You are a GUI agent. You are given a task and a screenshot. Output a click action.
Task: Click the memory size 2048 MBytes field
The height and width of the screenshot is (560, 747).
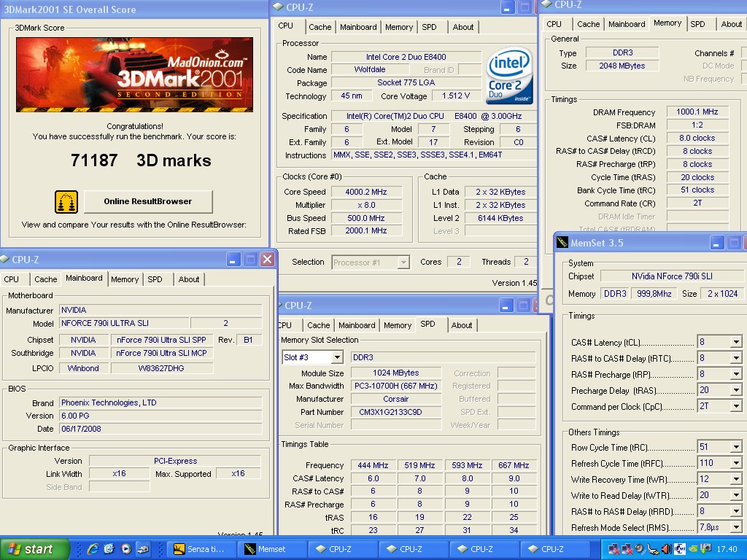click(x=622, y=66)
